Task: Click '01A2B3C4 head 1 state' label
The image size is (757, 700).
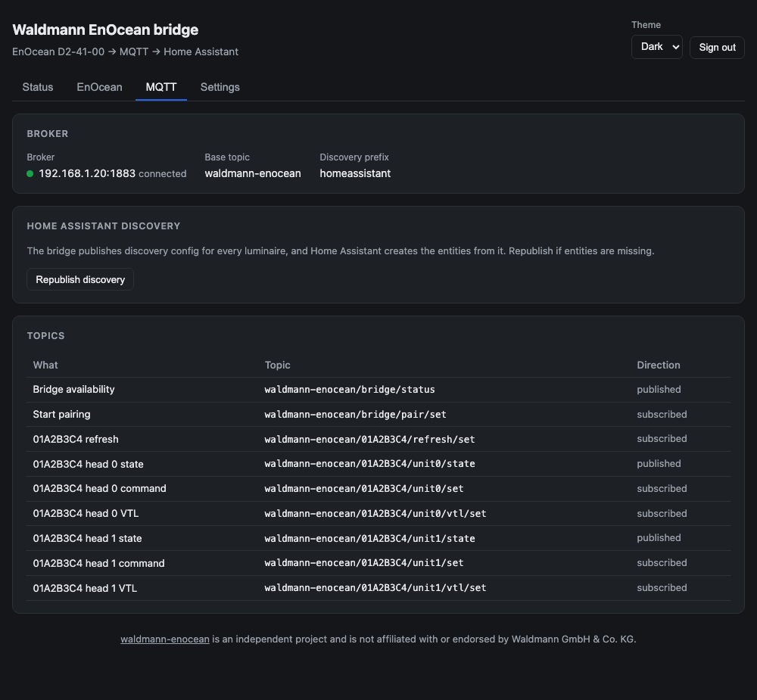Action: pos(87,538)
